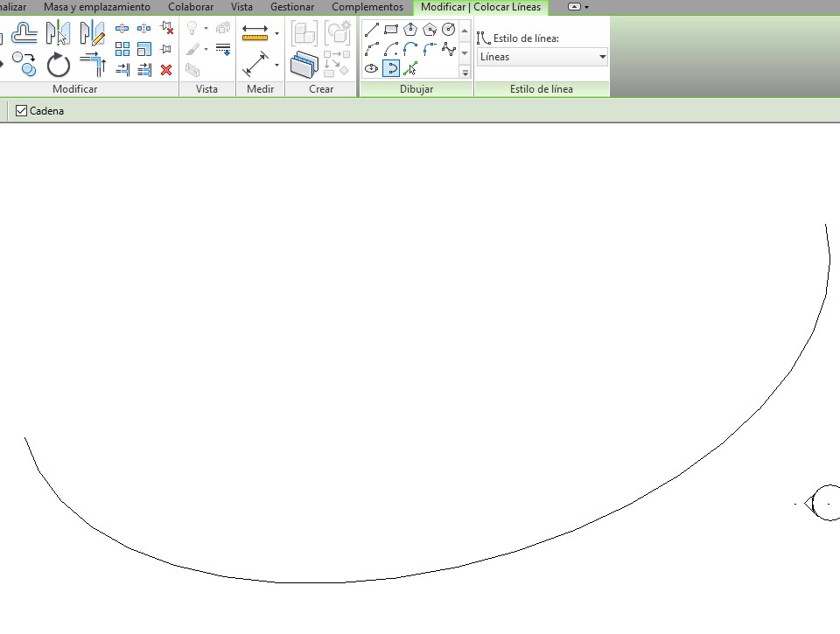Activate the Pick Lines tool
This screenshot has height=634, width=840.
point(410,68)
